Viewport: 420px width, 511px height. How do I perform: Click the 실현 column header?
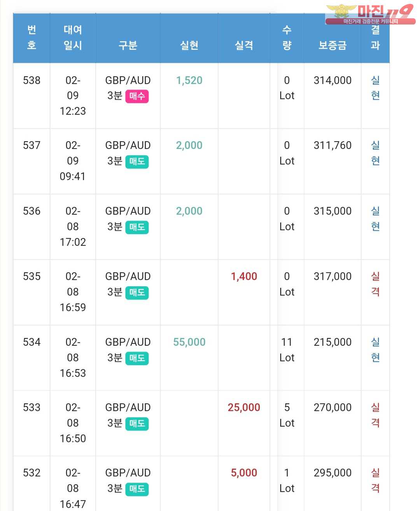click(x=189, y=45)
